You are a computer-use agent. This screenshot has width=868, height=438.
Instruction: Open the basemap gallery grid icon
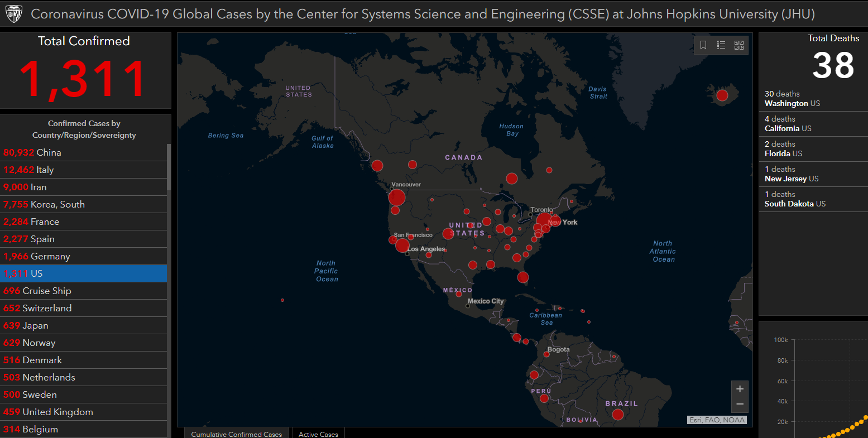739,45
